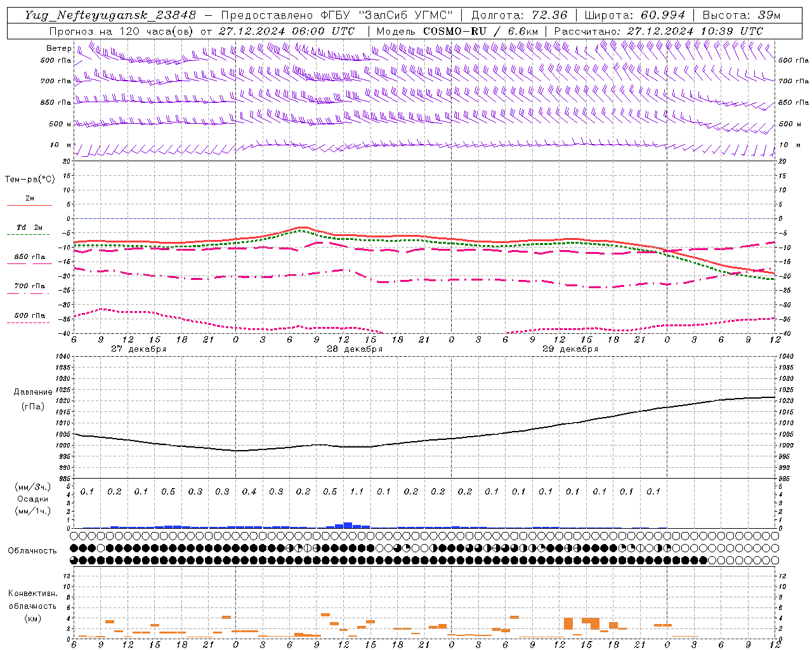Click the 27 декабря date label
The image size is (812, 650).
138,349
